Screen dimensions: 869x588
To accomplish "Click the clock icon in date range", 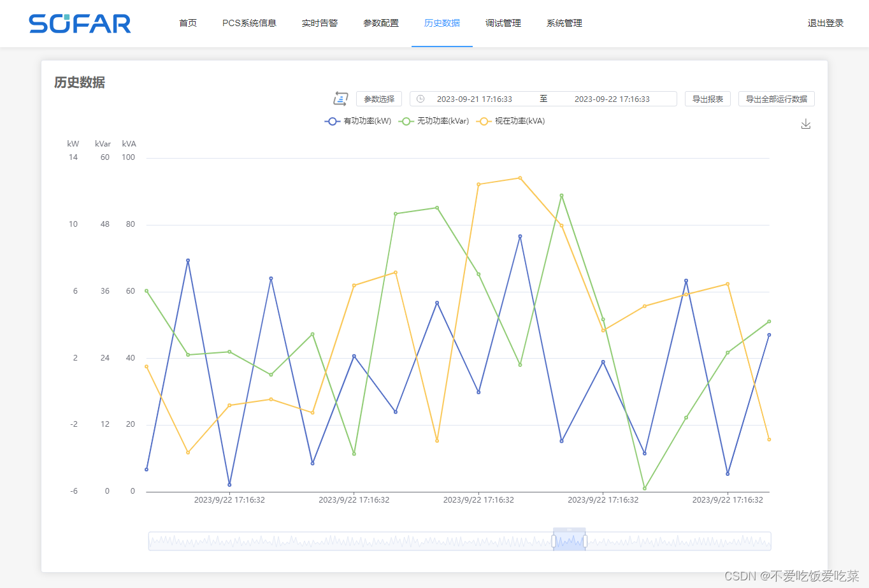I will point(420,99).
